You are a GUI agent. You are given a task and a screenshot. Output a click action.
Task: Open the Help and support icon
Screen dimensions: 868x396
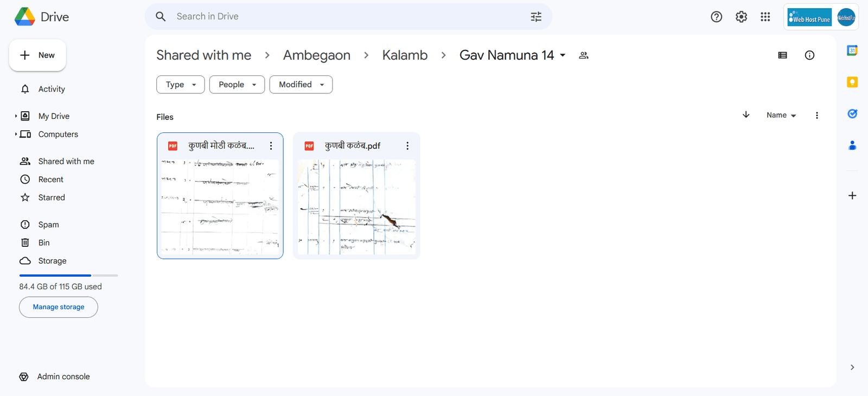pyautogui.click(x=717, y=17)
